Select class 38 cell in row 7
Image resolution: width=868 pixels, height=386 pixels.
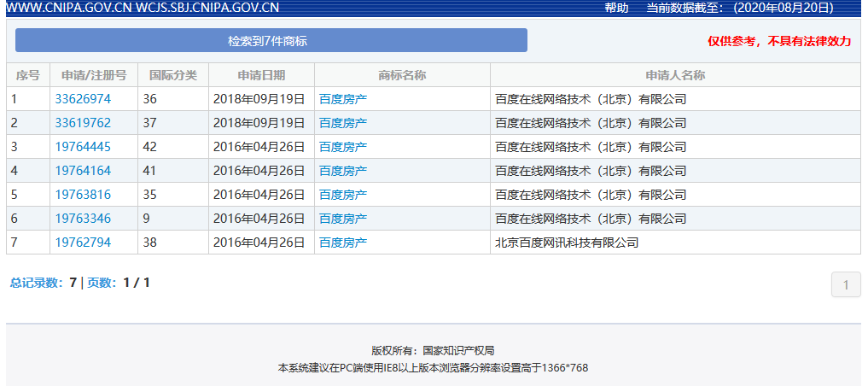pyautogui.click(x=173, y=242)
